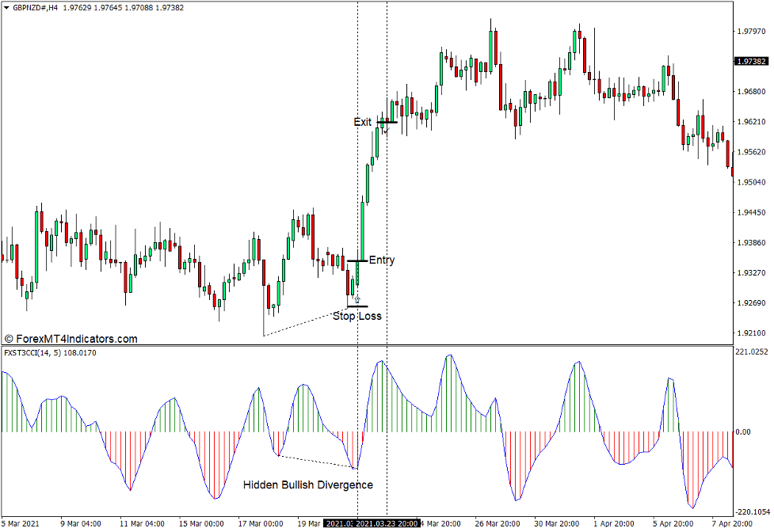This screenshot has height=532, width=774.
Task: Click the Exit text label
Action: (x=362, y=122)
